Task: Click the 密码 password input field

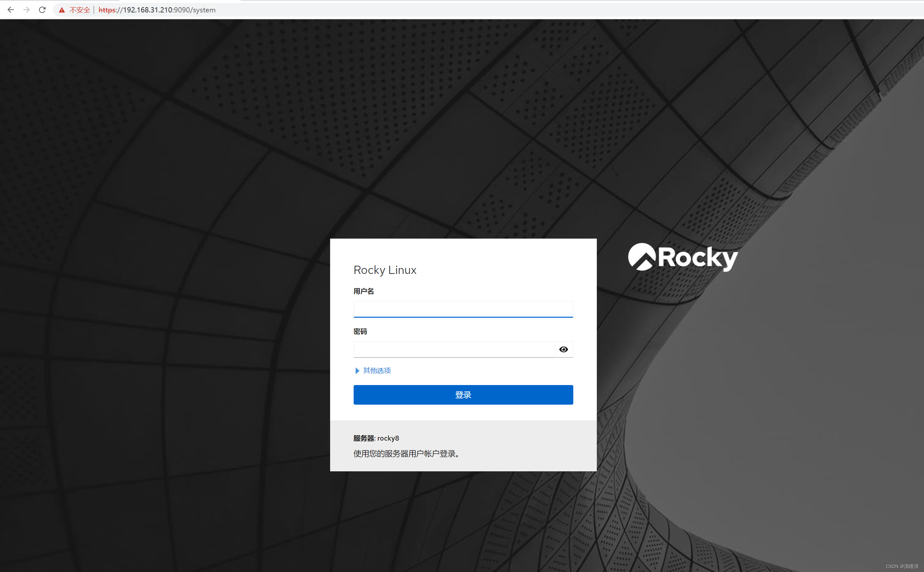Action: (x=454, y=349)
